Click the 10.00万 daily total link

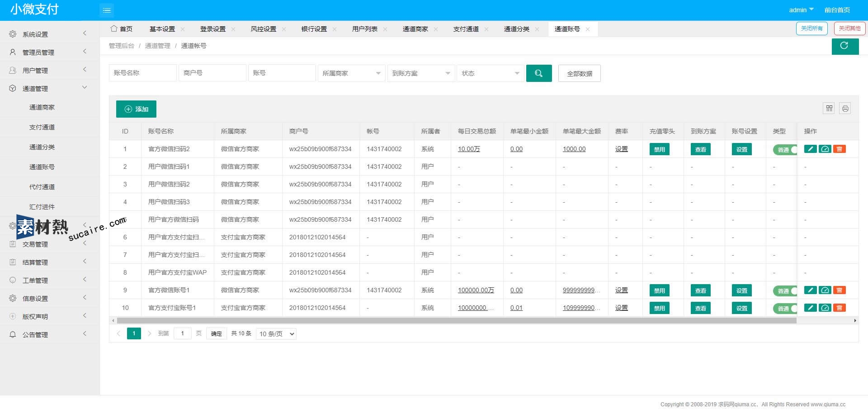click(x=469, y=149)
